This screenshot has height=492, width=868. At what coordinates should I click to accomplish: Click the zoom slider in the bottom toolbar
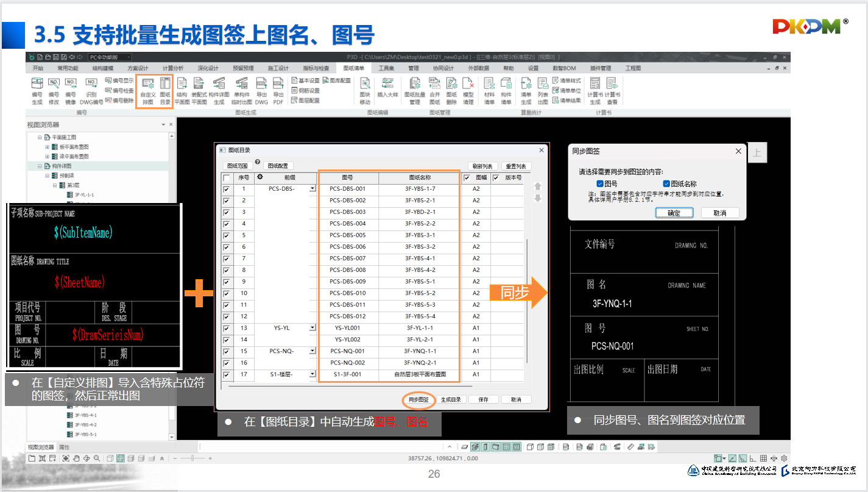tap(193, 458)
